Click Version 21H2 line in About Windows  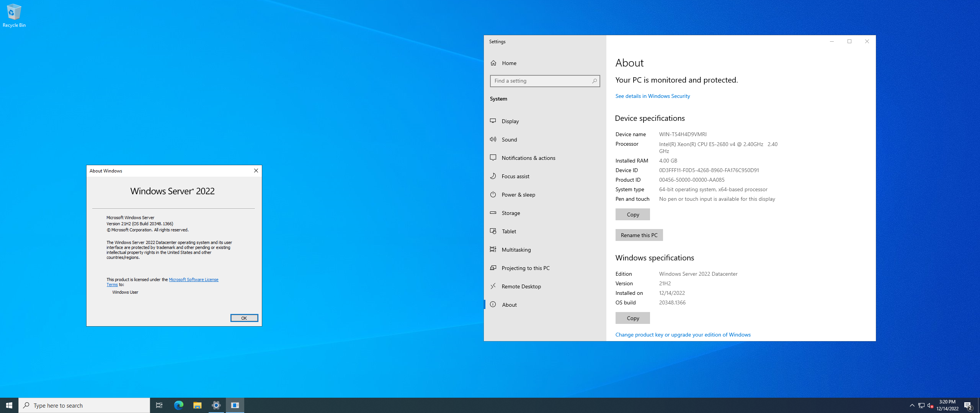point(140,224)
